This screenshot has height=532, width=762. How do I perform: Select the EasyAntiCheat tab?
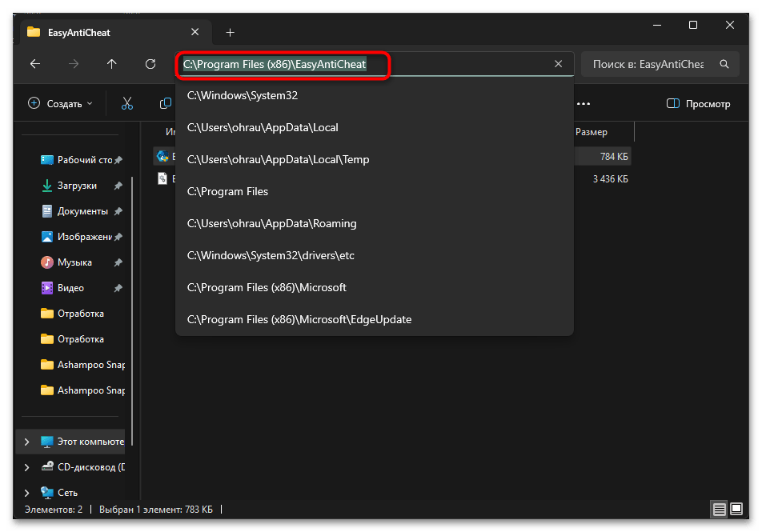114,33
